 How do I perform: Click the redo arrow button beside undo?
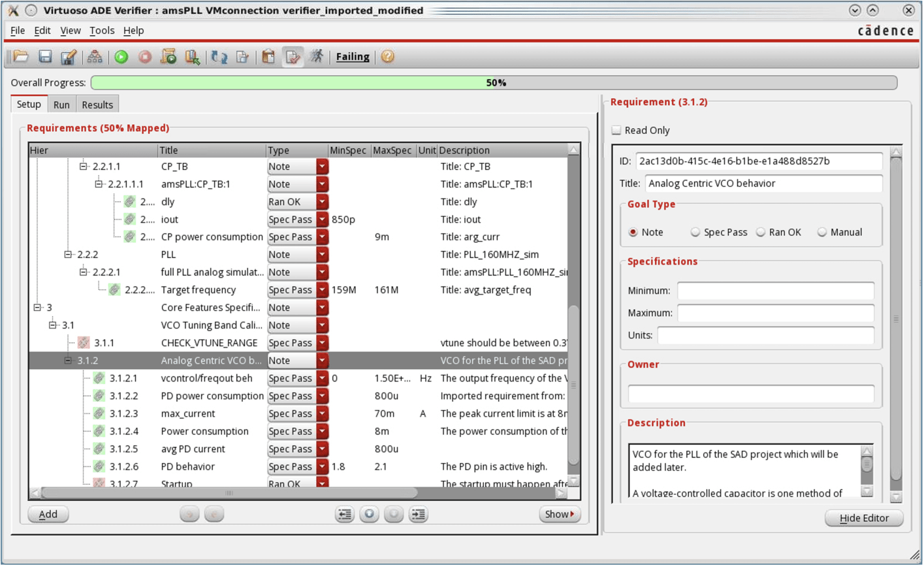[x=214, y=515]
